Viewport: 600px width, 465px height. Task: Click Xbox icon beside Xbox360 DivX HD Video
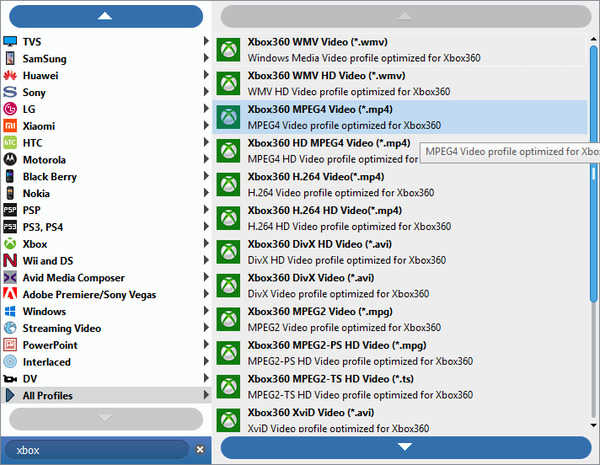click(228, 252)
